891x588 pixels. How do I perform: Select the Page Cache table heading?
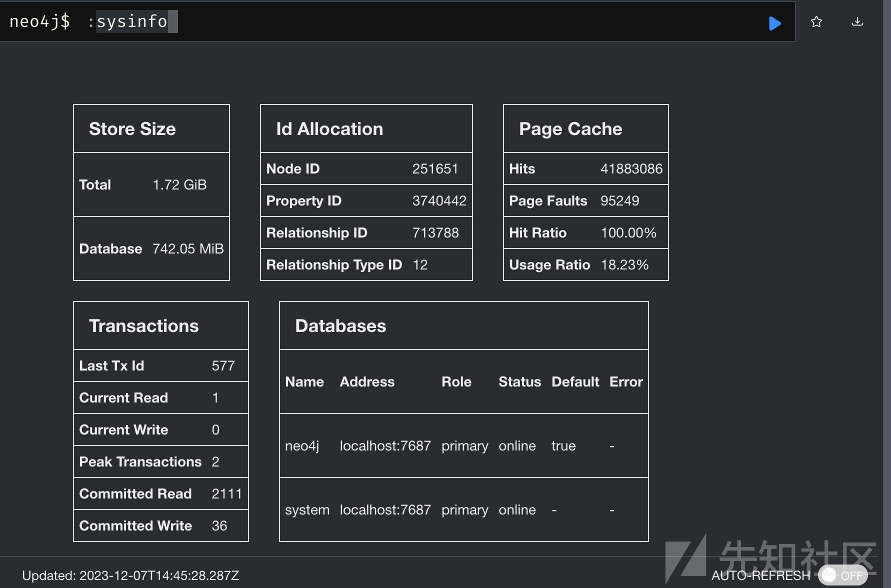pyautogui.click(x=570, y=129)
